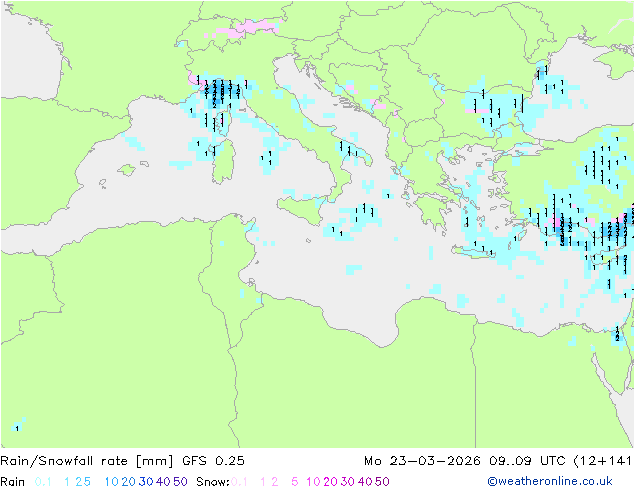
Task: Select the Snow legend value 40
Action: tap(365, 482)
